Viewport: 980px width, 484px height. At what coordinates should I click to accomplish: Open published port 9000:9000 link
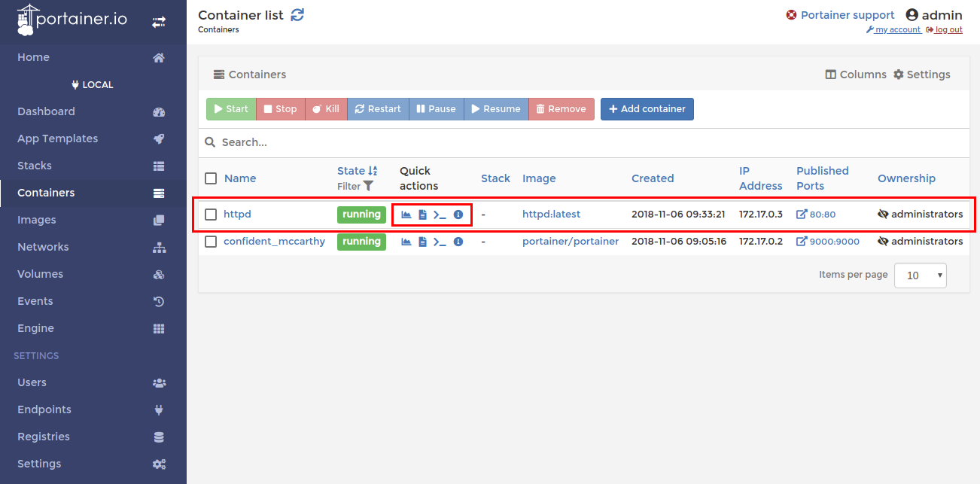pyautogui.click(x=834, y=242)
